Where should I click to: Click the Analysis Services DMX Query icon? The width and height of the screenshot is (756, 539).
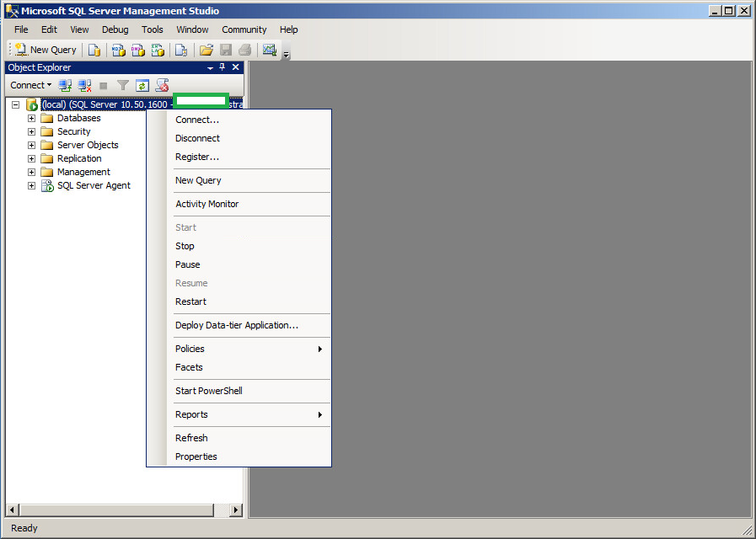coord(138,50)
